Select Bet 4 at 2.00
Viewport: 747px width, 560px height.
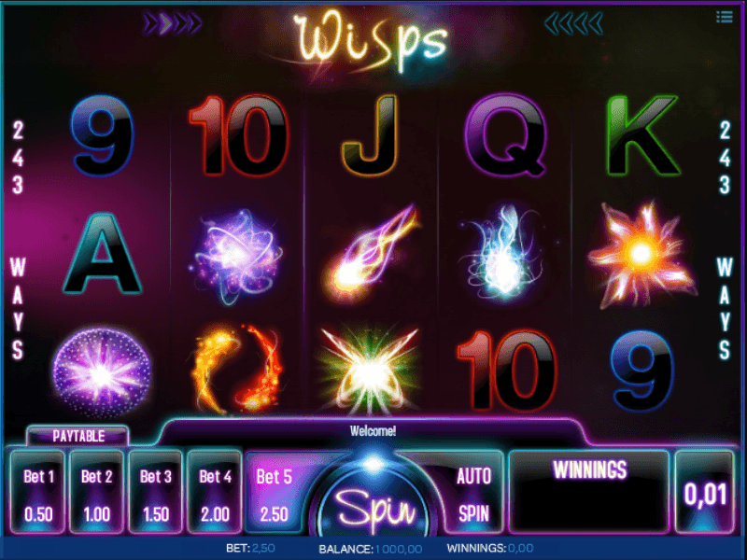(215, 493)
